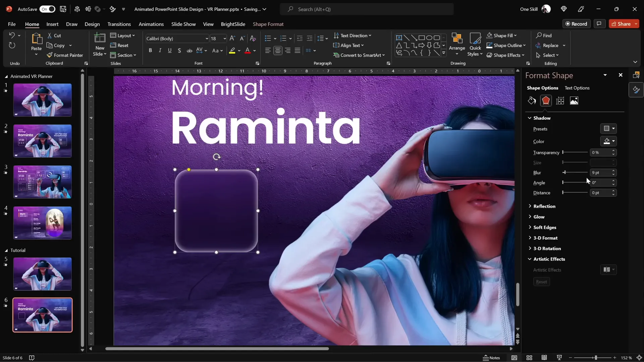Screen dimensions: 644x362
Task: Switch to the Insert ribbon tab
Action: pos(52,24)
